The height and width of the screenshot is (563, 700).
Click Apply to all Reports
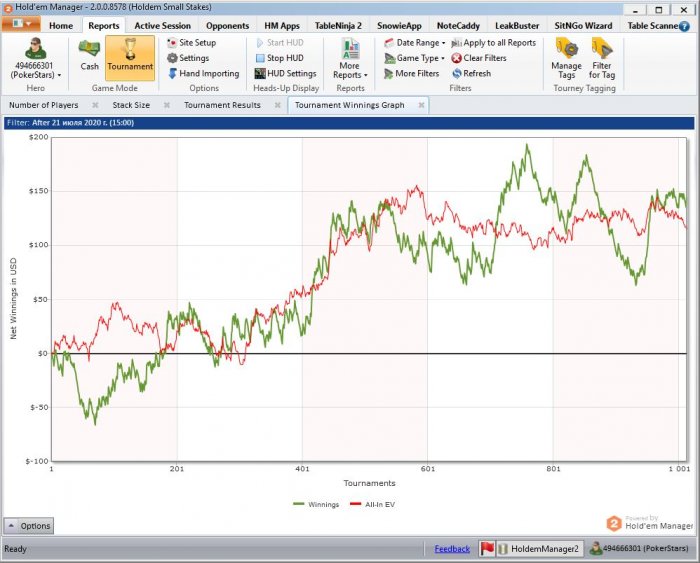(493, 43)
